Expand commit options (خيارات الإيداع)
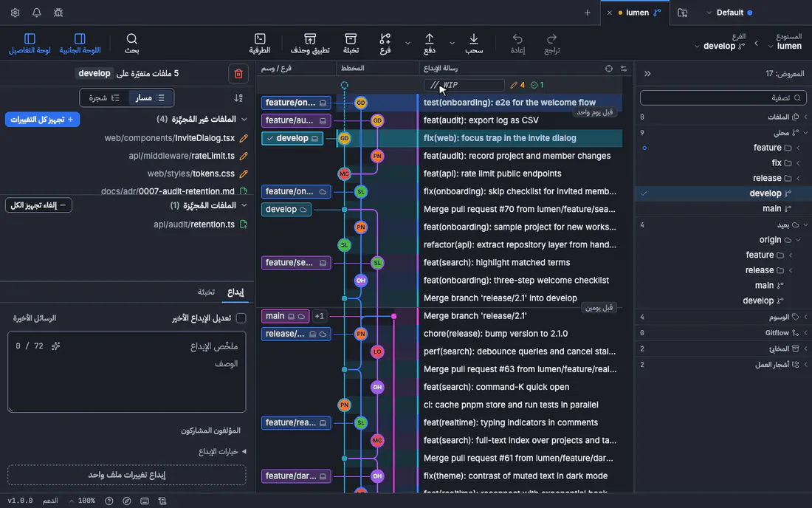Viewport: 812px width, 508px height. [x=223, y=452]
